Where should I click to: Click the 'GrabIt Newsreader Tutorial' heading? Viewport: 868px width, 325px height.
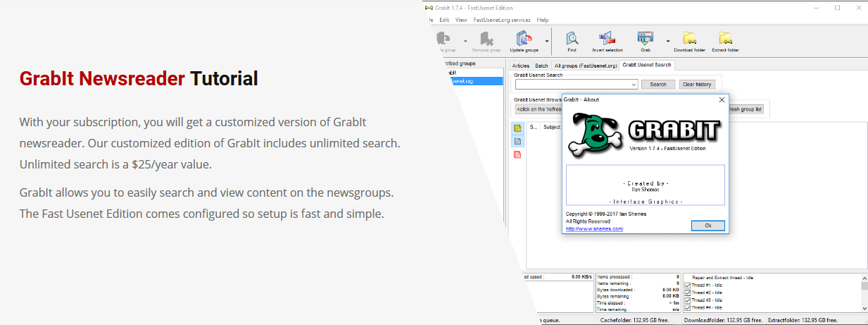pyautogui.click(x=139, y=78)
